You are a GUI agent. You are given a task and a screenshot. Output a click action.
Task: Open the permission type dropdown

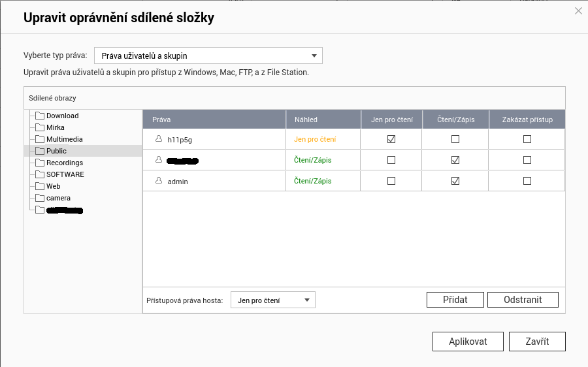(208, 56)
